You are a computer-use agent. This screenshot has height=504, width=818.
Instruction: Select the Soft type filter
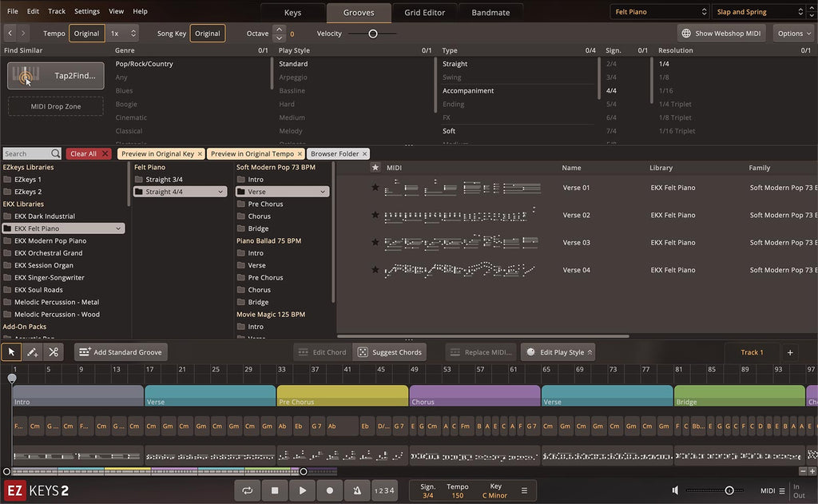tap(449, 131)
